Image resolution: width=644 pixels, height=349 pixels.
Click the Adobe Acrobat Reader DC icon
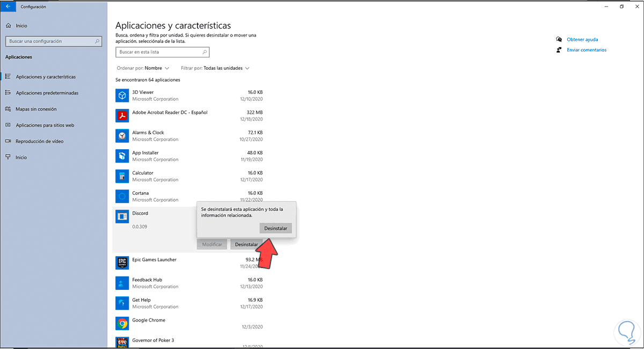pos(122,115)
